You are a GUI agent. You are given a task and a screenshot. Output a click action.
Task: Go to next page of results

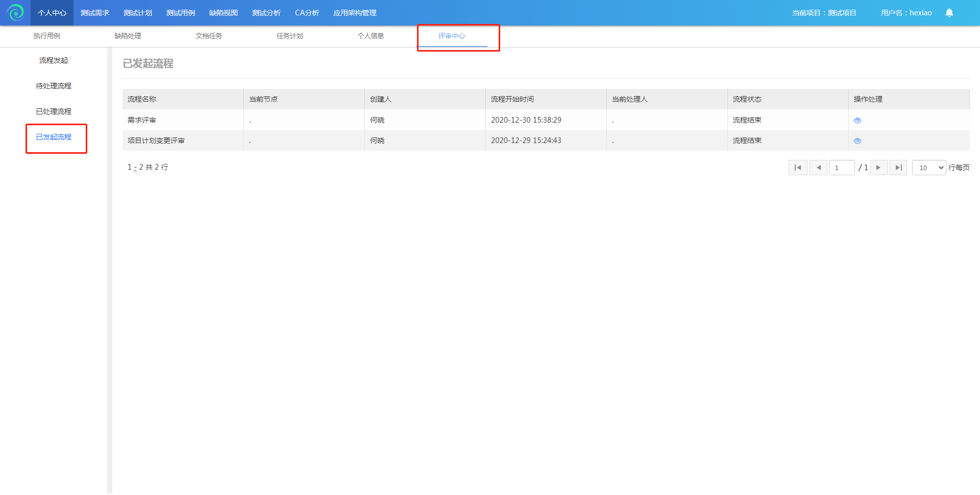[x=878, y=168]
